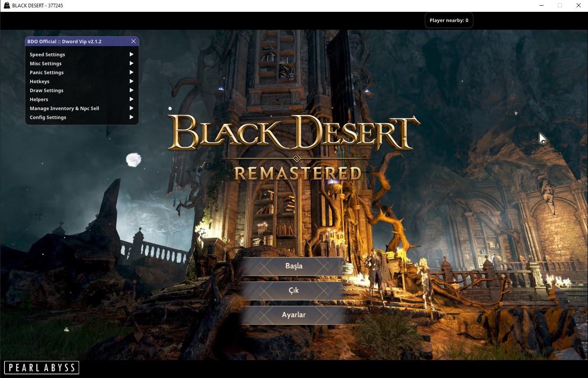
Task: Close the Black Desert game window
Action: (579, 5)
